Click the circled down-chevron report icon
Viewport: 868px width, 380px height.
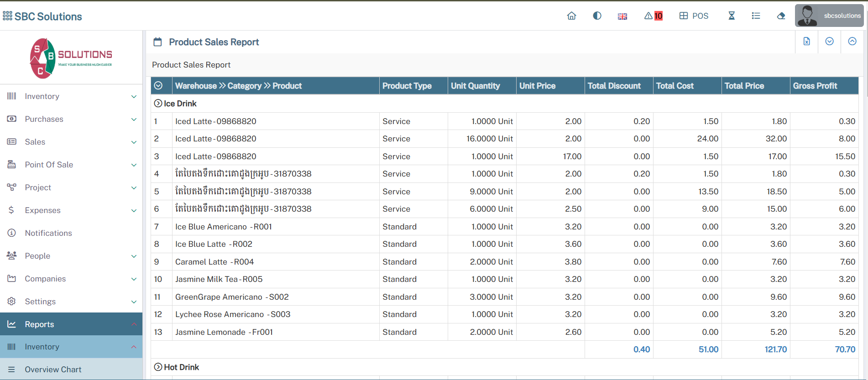(830, 42)
